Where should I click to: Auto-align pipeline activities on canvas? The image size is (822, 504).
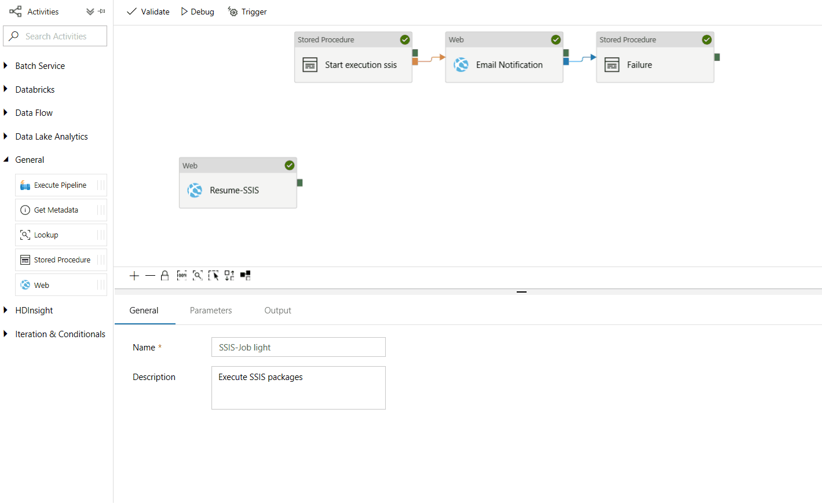click(x=229, y=275)
